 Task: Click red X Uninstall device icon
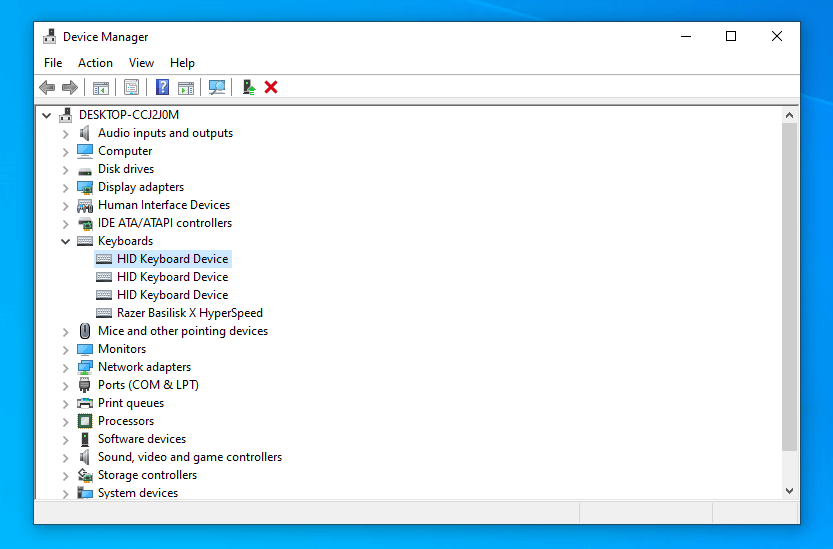[271, 87]
